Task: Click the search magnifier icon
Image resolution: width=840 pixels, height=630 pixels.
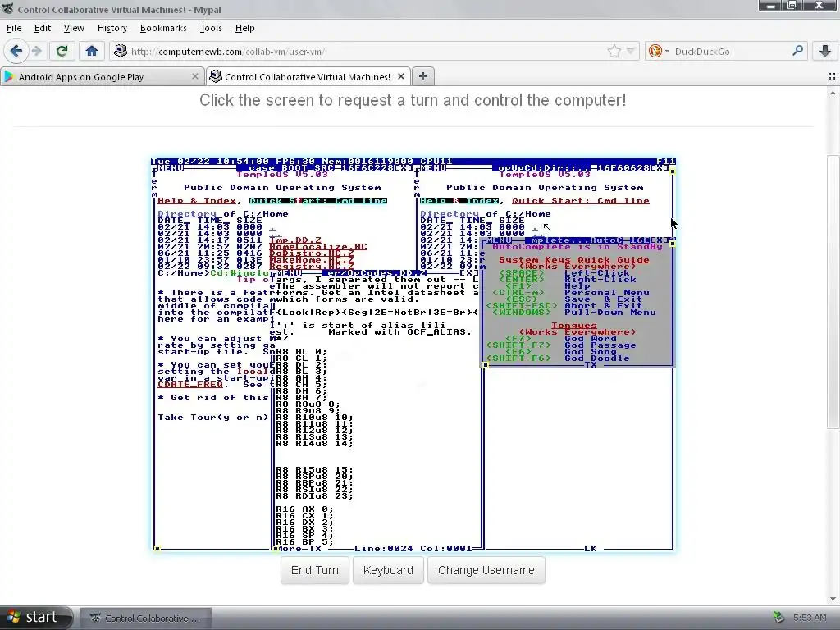Action: tap(797, 51)
